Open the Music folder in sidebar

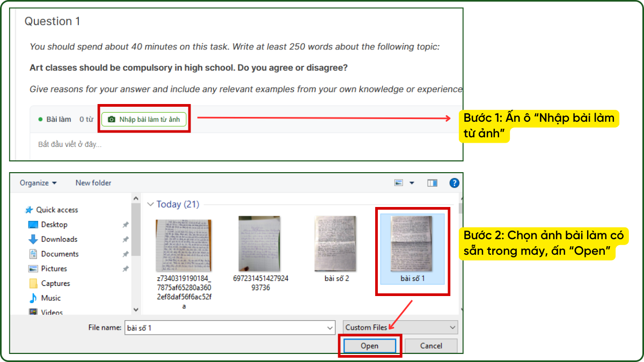tap(51, 298)
